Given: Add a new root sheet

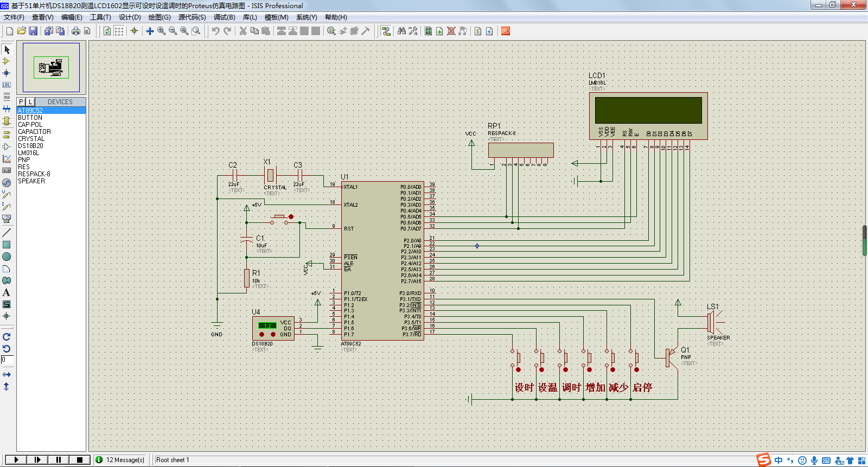Looking at the screenshot, I should tap(439, 31).
